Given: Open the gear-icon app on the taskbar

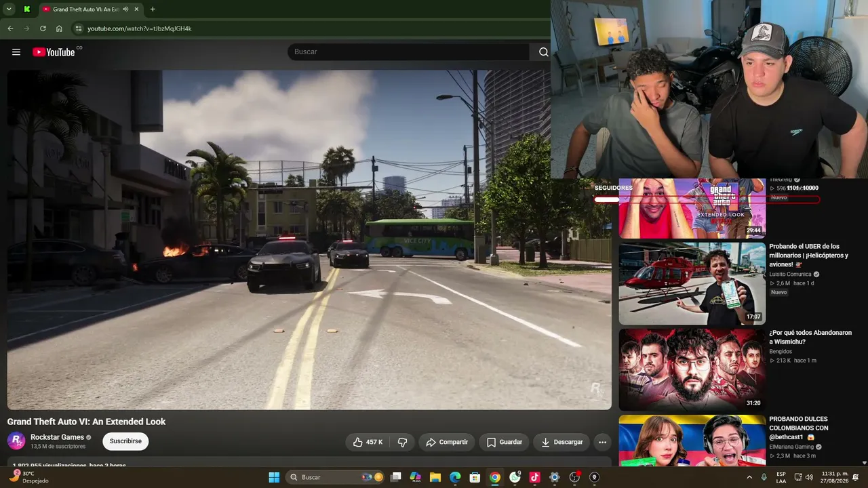Looking at the screenshot, I should [555, 477].
